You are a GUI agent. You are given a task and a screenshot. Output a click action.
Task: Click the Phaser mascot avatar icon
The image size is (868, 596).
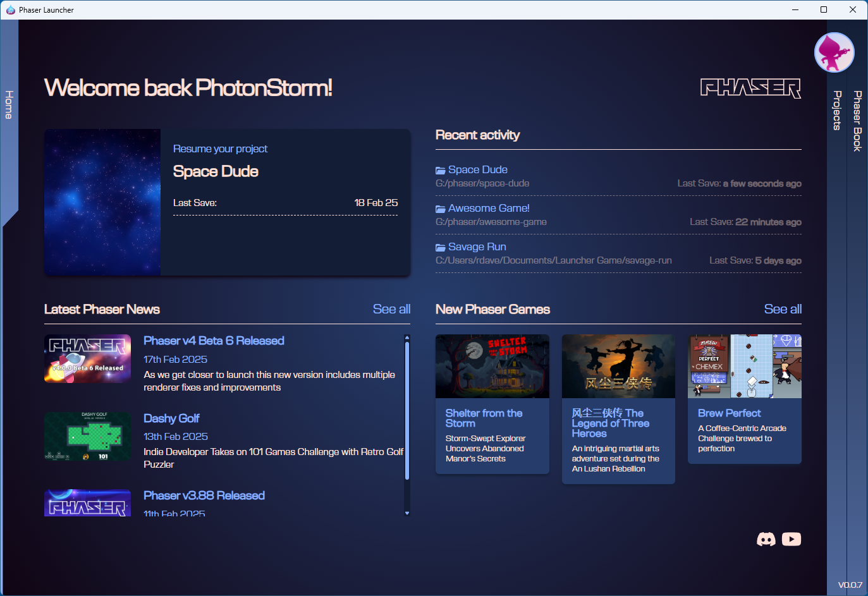pos(834,52)
